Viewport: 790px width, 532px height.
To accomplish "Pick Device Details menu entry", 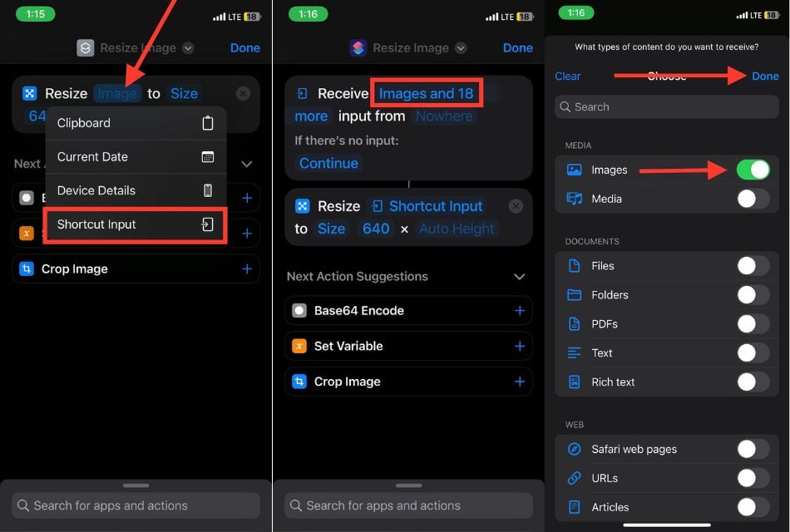I will pyautogui.click(x=136, y=190).
